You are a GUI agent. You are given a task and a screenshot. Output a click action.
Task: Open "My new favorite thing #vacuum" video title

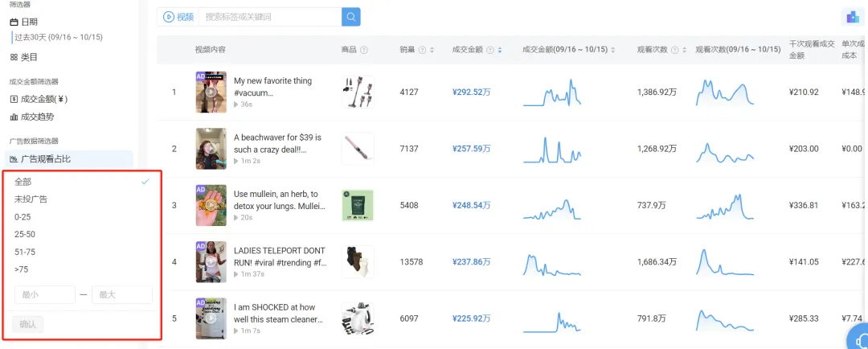273,87
